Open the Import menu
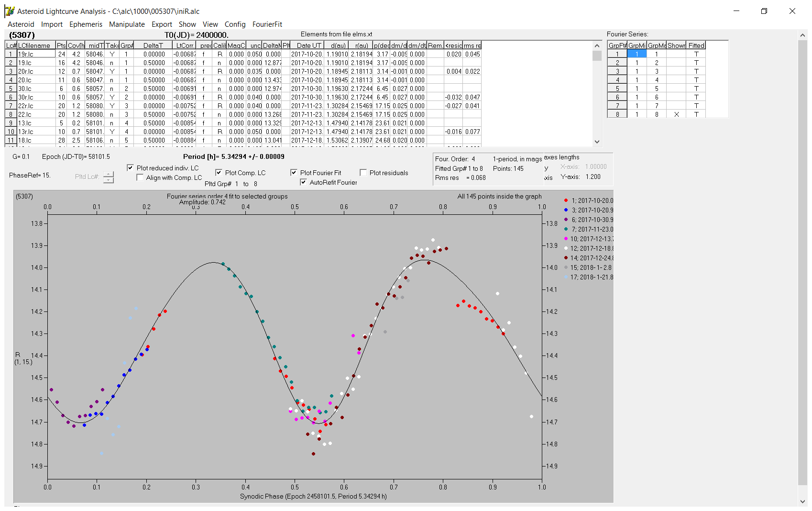 click(x=52, y=24)
